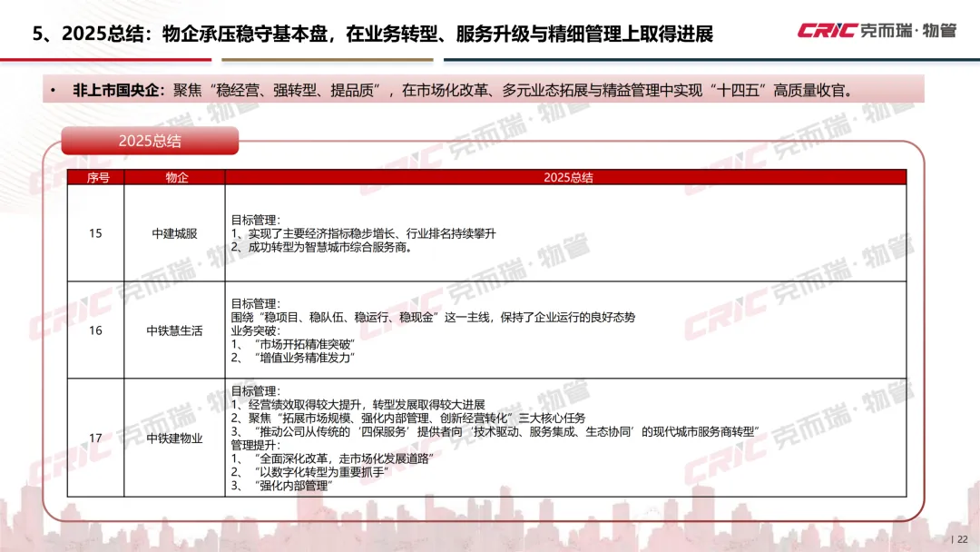Click '拓展市场规模、强化内部管理' line
980x552 pixels.
(408, 419)
